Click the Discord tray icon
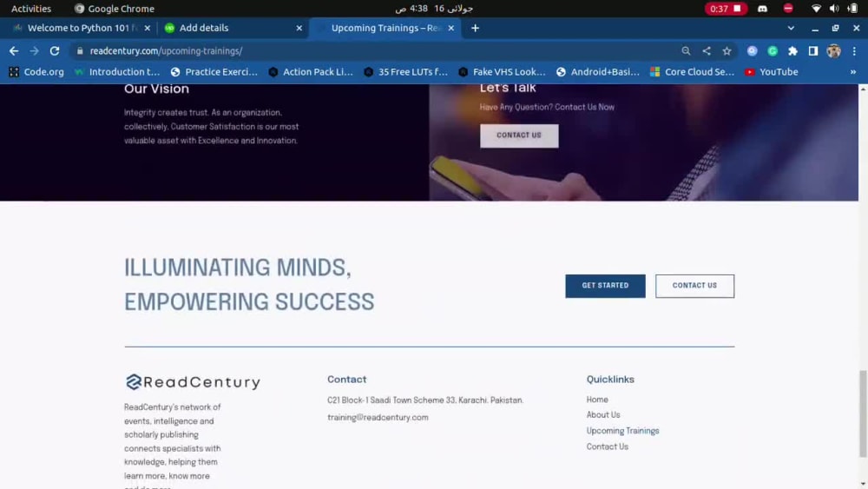 point(762,9)
